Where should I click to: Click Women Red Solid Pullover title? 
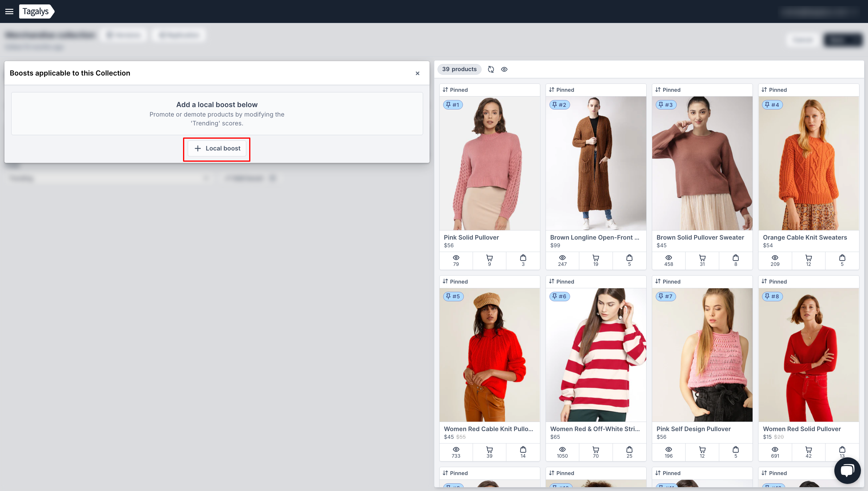[x=802, y=429]
